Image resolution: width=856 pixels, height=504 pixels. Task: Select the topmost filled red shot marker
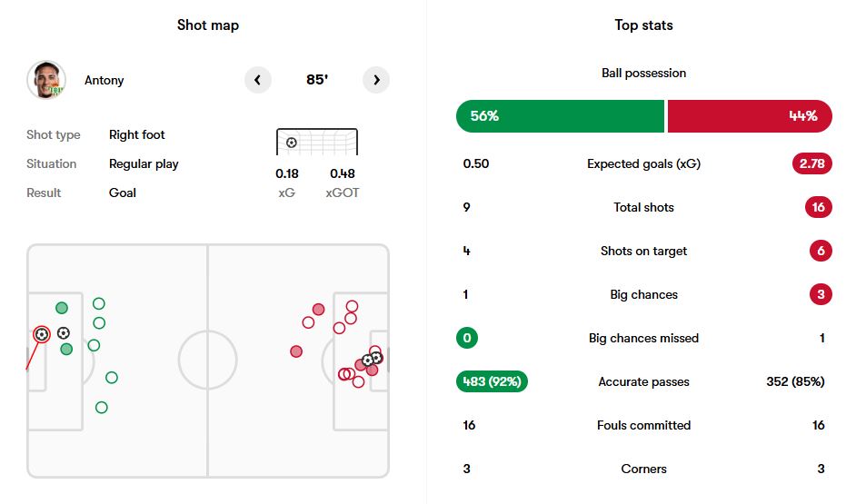[x=318, y=310]
